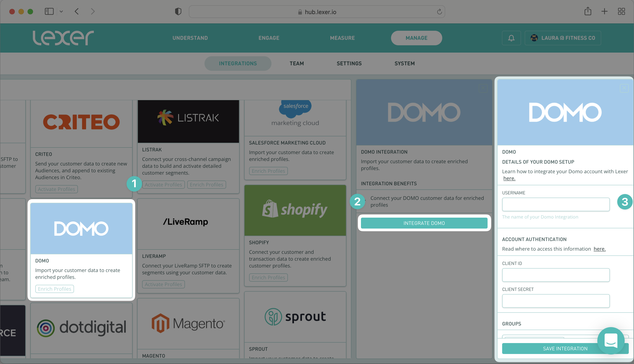
Task: Open the 'here' link under Account Authentication
Action: coord(599,249)
